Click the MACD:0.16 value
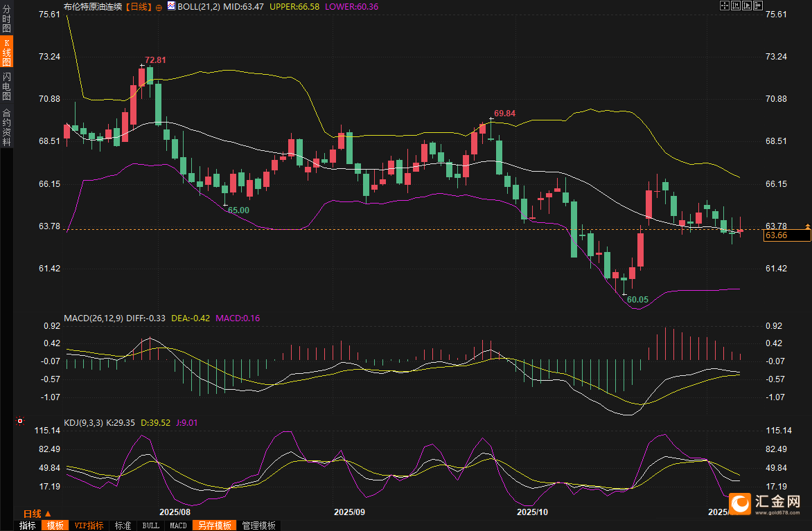The width and height of the screenshot is (812, 531). point(238,318)
